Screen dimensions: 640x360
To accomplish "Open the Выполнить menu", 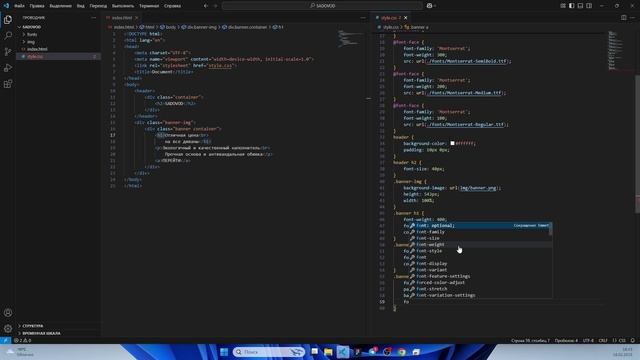I will [123, 6].
